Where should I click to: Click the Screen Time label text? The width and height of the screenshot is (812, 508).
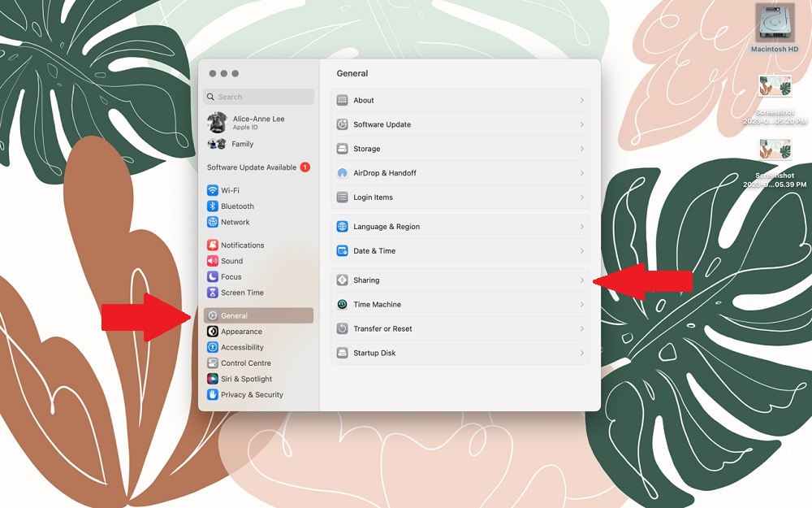pyautogui.click(x=242, y=293)
